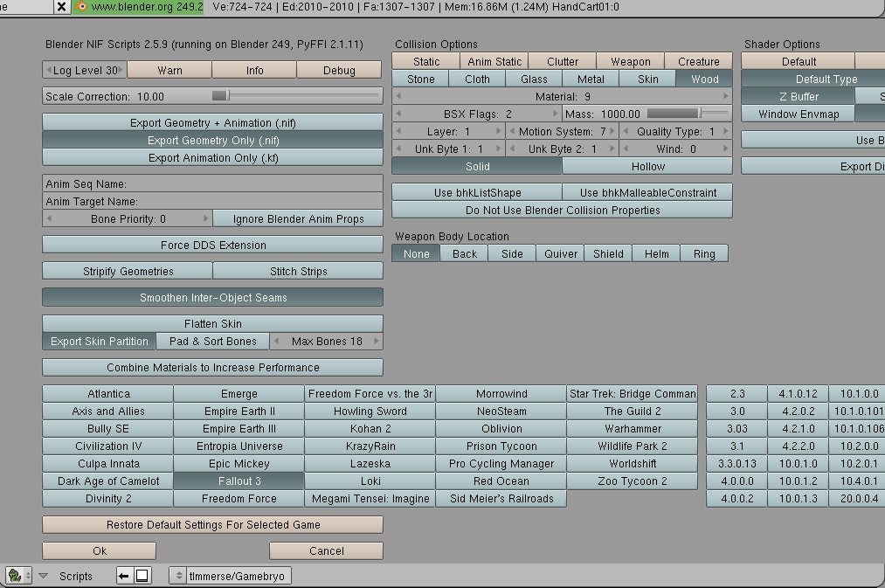Toggle Force DDS Extension
The image size is (885, 588).
[x=213, y=245]
